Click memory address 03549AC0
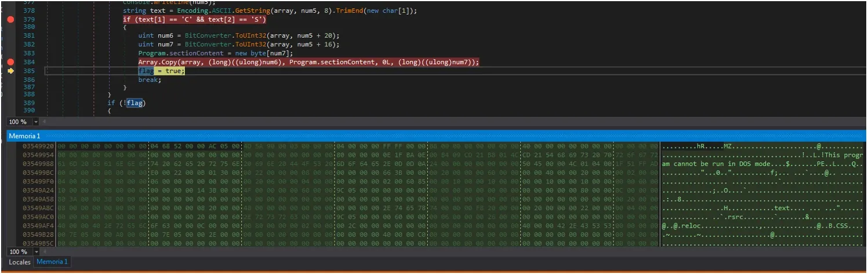This screenshot has height=274, width=868. pyautogui.click(x=38, y=217)
